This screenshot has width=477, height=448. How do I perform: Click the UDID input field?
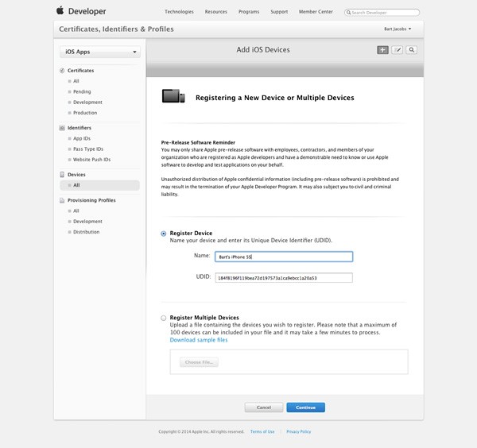284,278
